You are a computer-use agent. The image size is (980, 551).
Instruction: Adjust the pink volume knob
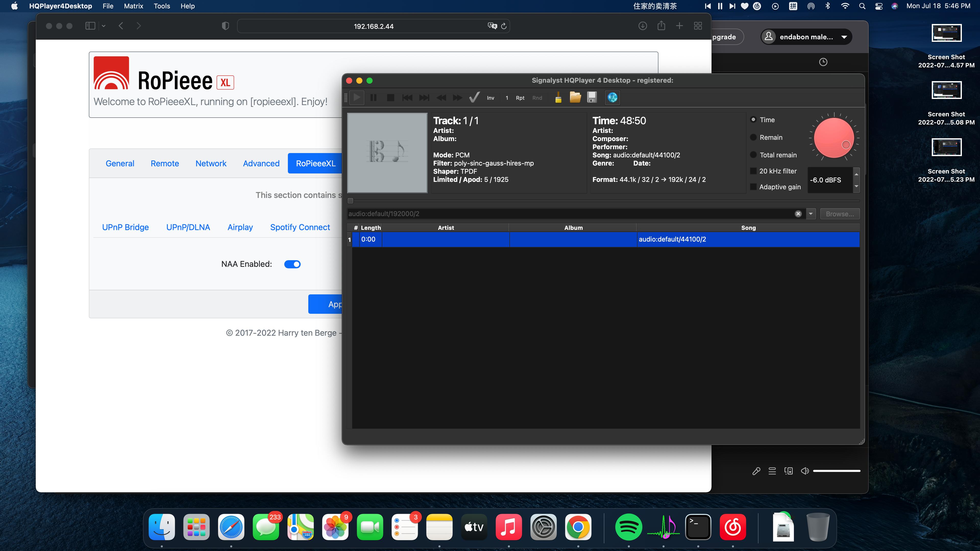834,137
